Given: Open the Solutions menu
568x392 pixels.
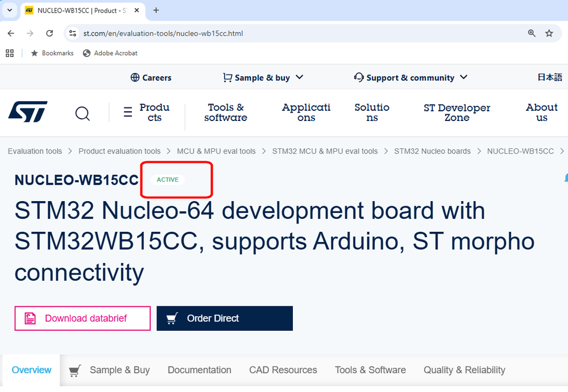Looking at the screenshot, I should [372, 112].
